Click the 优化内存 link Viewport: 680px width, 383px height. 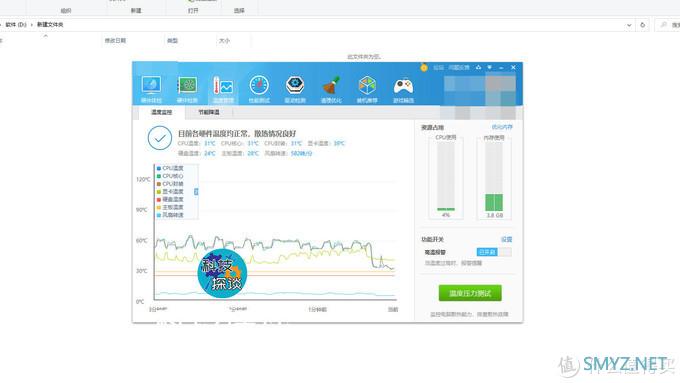(502, 127)
